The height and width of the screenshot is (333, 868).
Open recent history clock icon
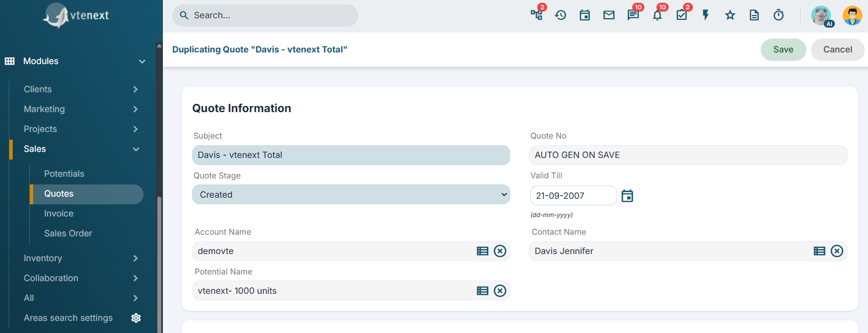(560, 15)
